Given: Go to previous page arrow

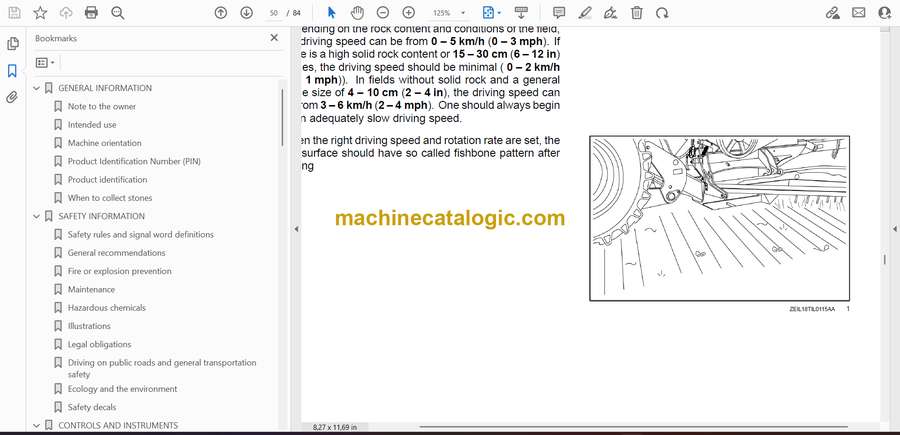Looking at the screenshot, I should tap(220, 13).
